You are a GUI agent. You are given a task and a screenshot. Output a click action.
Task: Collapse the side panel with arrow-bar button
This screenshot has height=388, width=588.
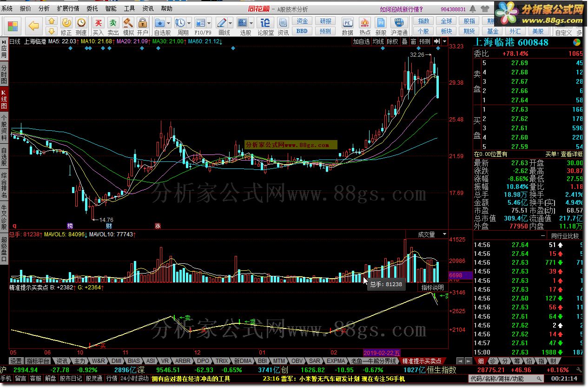(x=436, y=41)
